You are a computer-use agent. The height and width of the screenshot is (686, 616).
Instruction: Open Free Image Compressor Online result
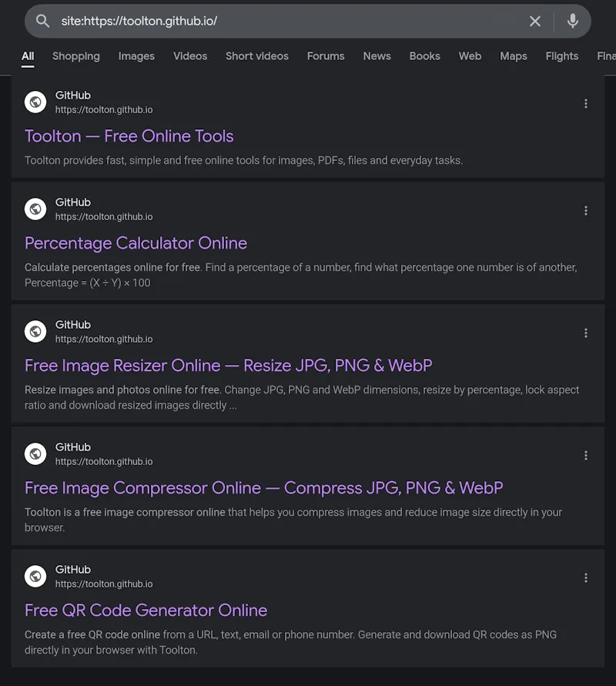point(264,488)
